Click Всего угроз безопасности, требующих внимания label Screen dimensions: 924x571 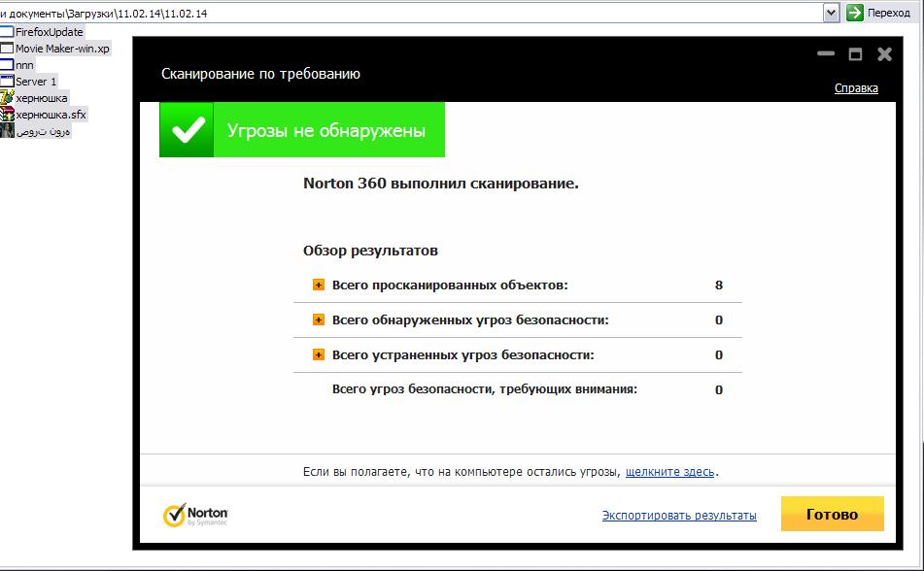click(485, 389)
